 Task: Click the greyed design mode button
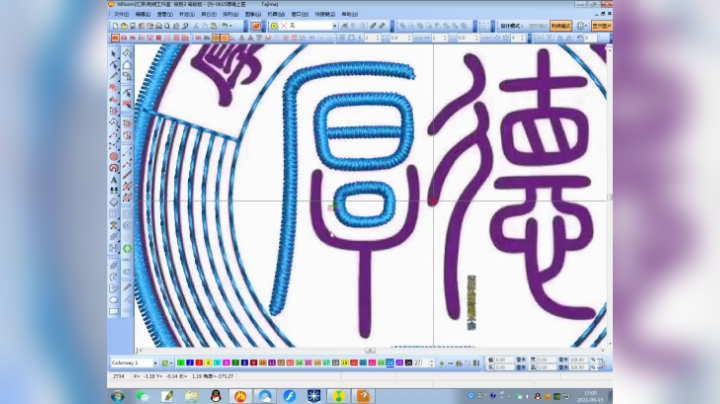(538, 26)
